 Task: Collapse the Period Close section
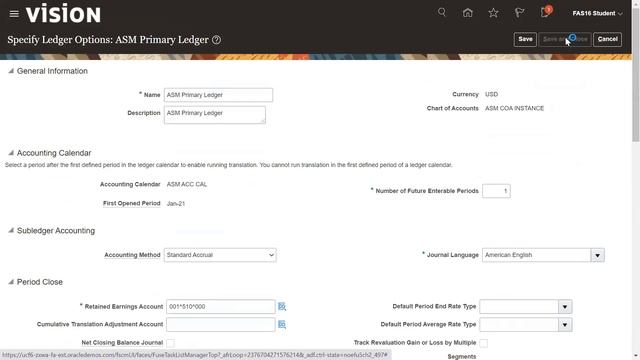[11, 282]
